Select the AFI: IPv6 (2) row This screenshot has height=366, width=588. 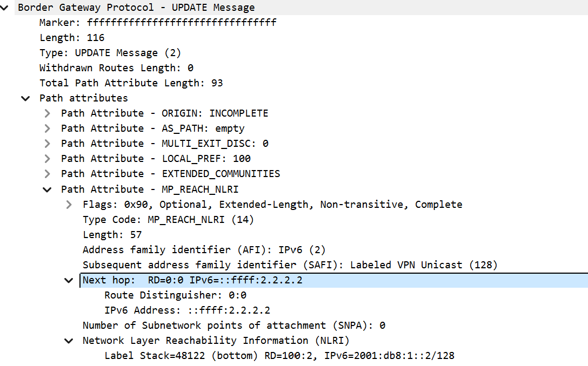point(204,250)
